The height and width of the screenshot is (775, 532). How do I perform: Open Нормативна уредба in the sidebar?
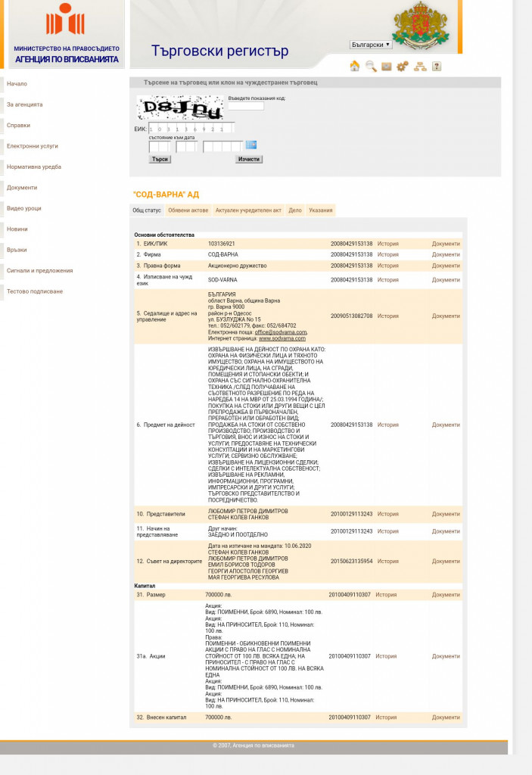[x=34, y=167]
